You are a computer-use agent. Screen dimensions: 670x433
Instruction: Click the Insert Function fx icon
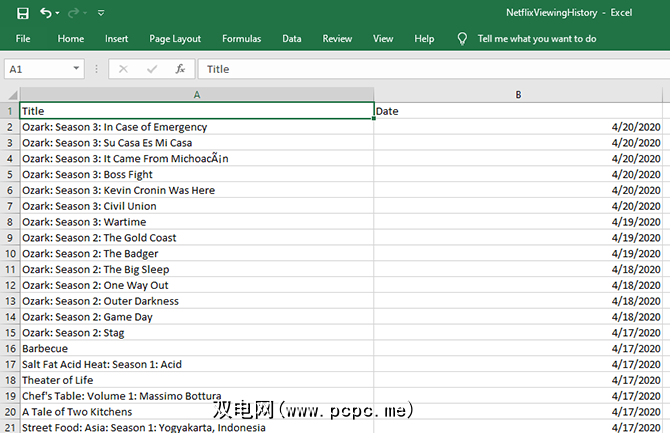[x=180, y=69]
